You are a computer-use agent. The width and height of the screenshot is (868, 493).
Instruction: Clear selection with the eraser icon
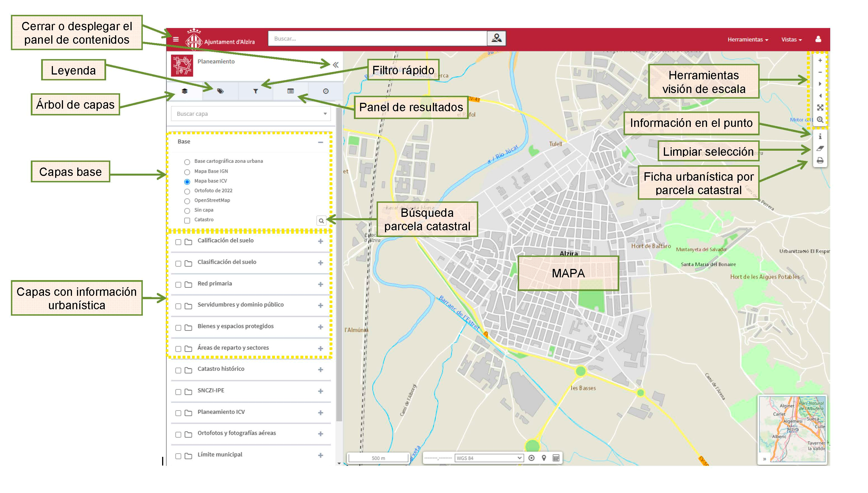[820, 148]
